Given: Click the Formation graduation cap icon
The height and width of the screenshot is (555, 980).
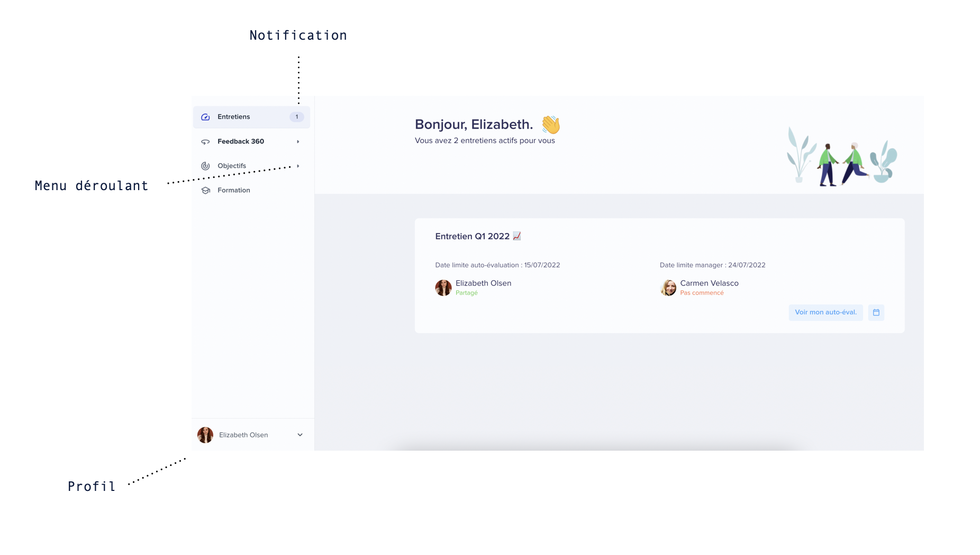Looking at the screenshot, I should coord(205,190).
